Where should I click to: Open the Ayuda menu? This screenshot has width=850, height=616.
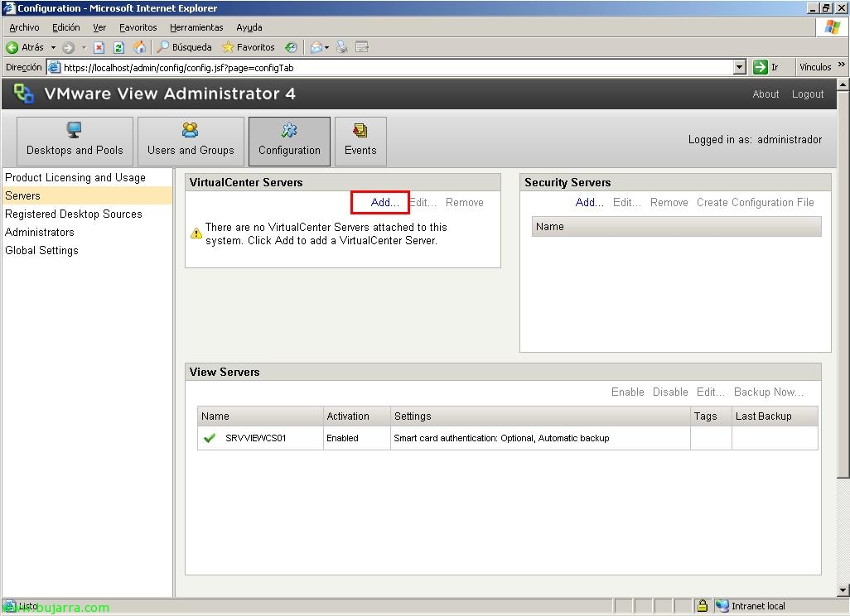(249, 27)
